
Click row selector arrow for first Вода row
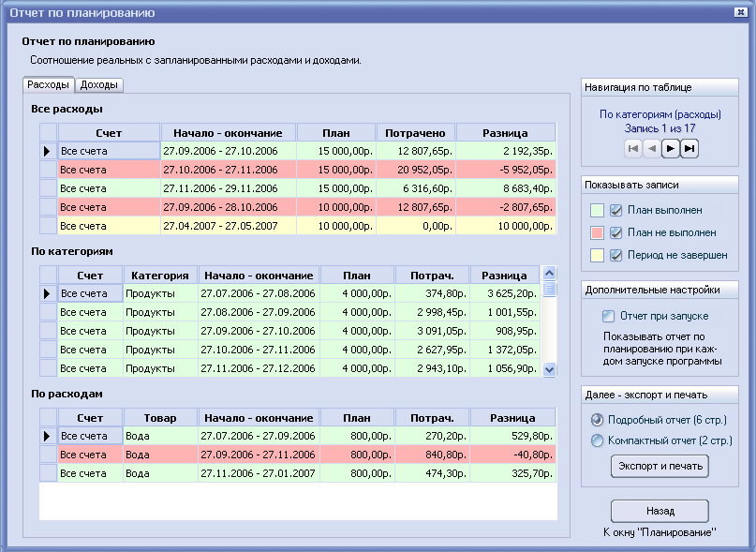[x=47, y=436]
